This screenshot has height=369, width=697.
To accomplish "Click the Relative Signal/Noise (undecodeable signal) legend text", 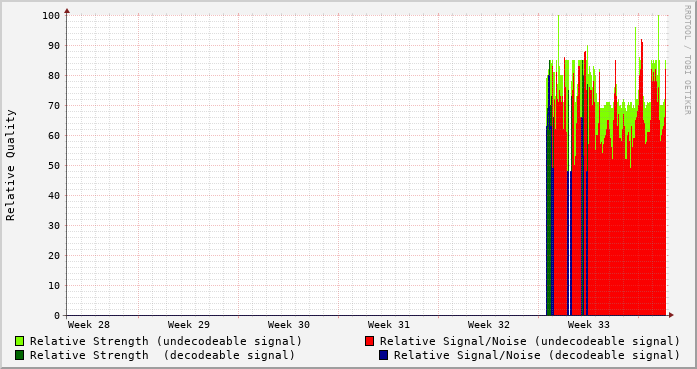I will 530,341.
